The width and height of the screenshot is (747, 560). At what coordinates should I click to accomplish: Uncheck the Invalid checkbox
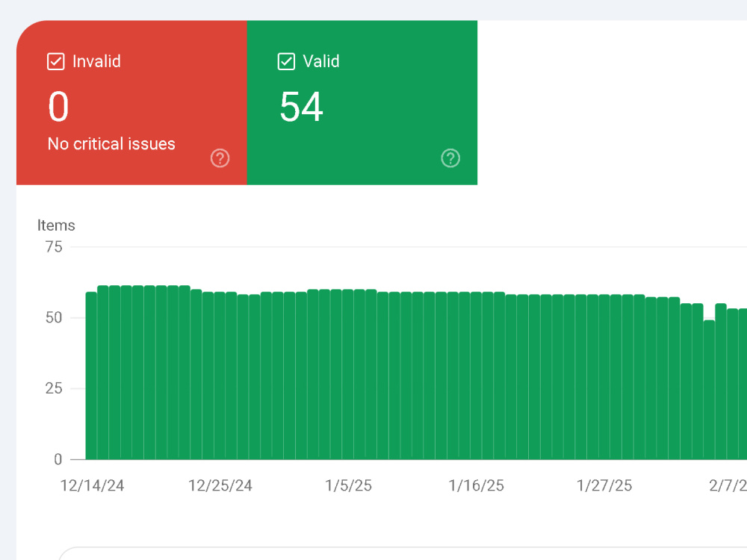(x=56, y=61)
